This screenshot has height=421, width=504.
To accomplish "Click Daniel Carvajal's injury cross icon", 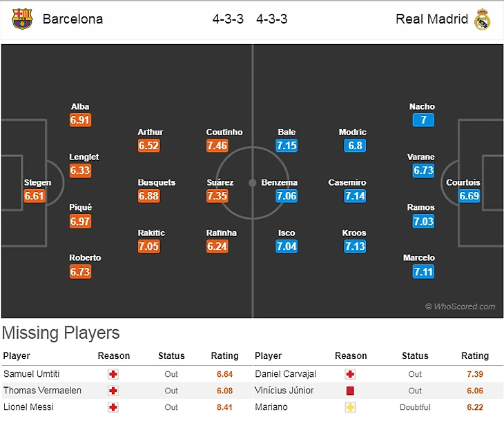I will (351, 374).
